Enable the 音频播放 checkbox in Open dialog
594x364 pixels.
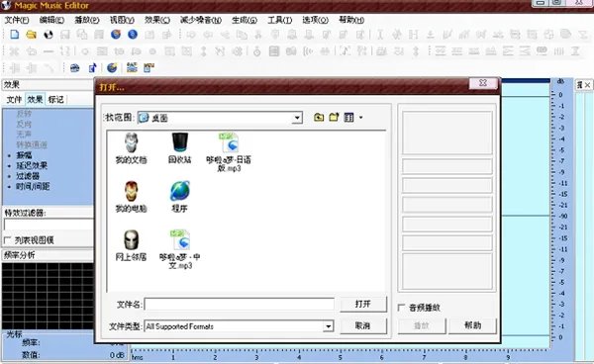pyautogui.click(x=401, y=308)
